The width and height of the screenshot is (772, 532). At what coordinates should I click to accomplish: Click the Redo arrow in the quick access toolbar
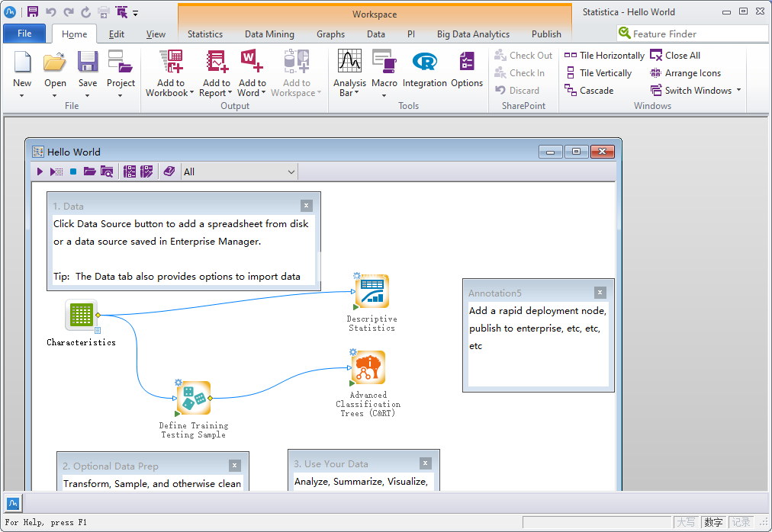(x=69, y=11)
